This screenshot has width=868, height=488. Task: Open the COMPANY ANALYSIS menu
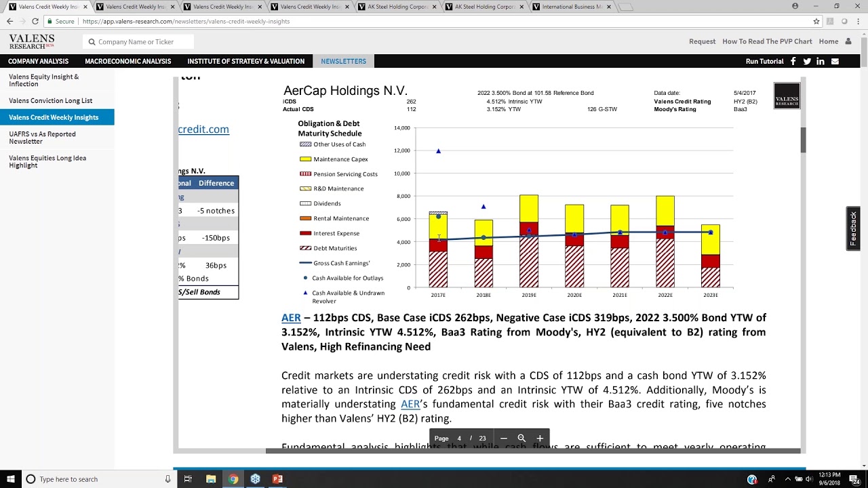coord(39,61)
